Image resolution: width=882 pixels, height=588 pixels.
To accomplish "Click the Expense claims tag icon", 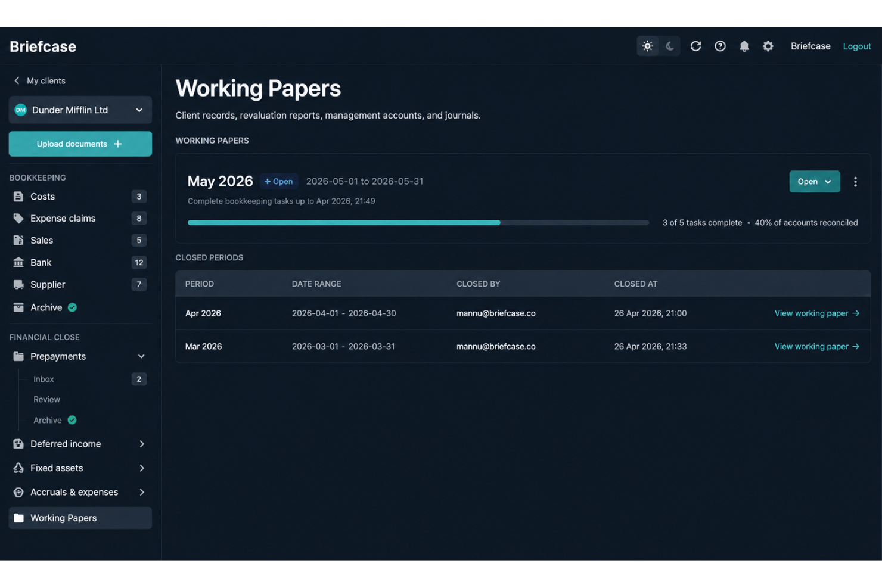I will click(x=18, y=219).
